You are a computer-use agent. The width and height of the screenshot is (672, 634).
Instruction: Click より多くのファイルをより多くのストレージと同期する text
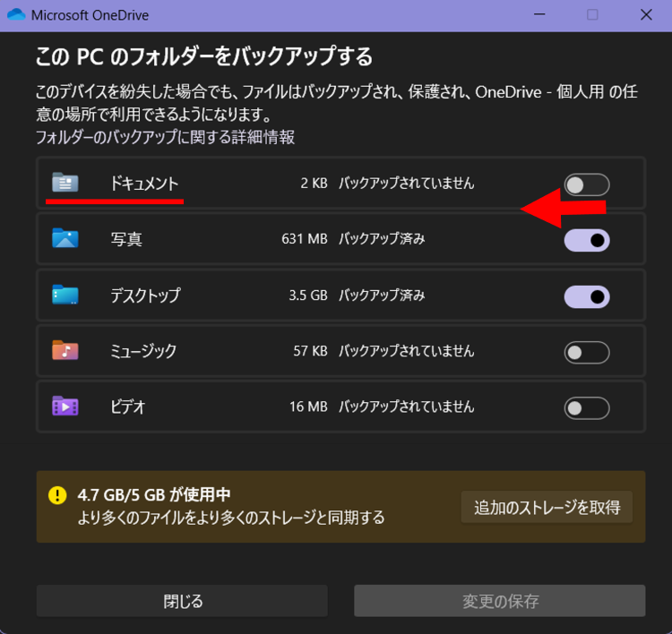(x=231, y=518)
